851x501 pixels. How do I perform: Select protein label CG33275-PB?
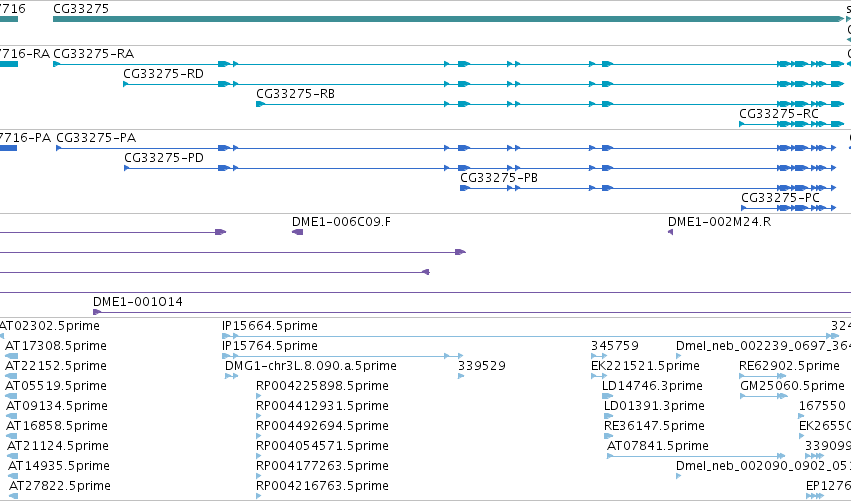pyautogui.click(x=499, y=178)
